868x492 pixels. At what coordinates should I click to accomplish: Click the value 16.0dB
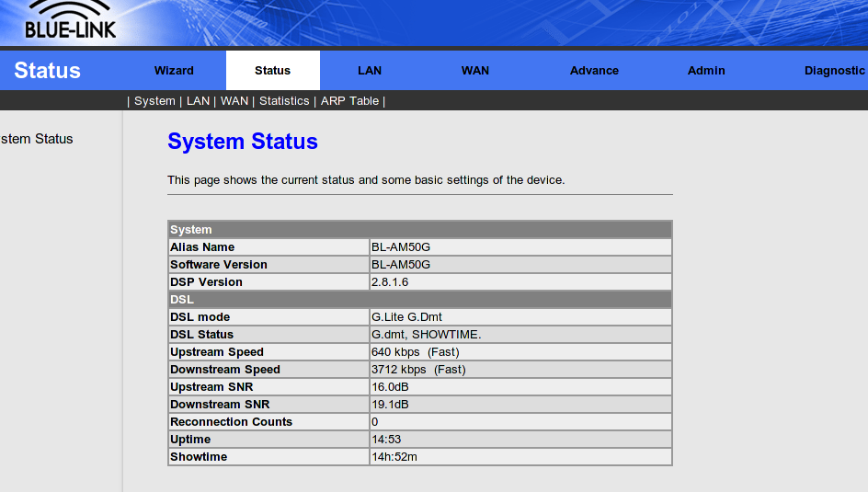coord(390,387)
